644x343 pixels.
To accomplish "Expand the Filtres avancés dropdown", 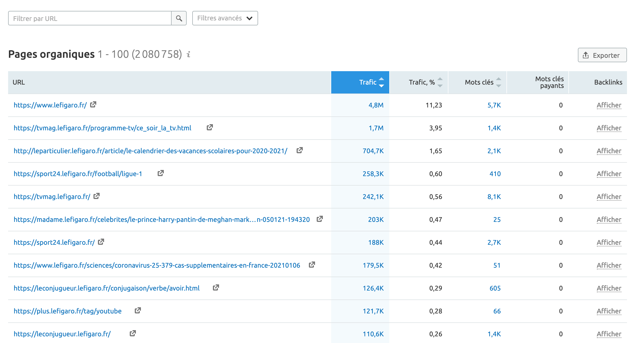I will 225,18.
